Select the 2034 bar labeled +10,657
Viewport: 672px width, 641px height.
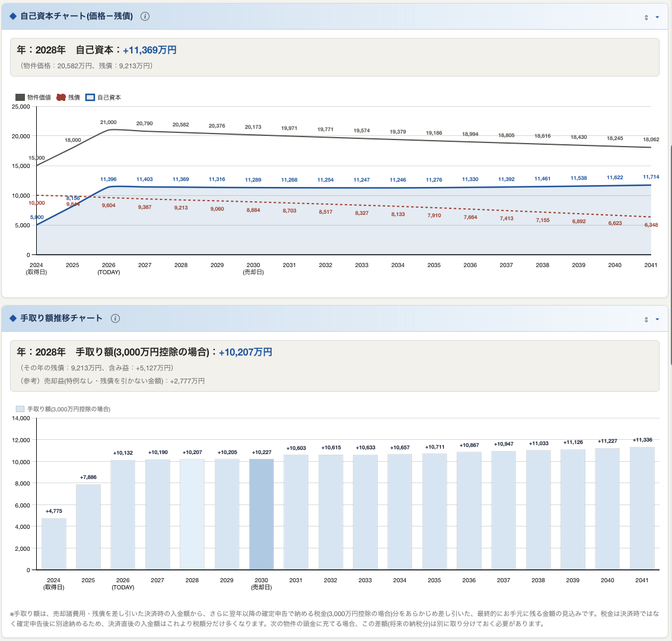[400, 512]
